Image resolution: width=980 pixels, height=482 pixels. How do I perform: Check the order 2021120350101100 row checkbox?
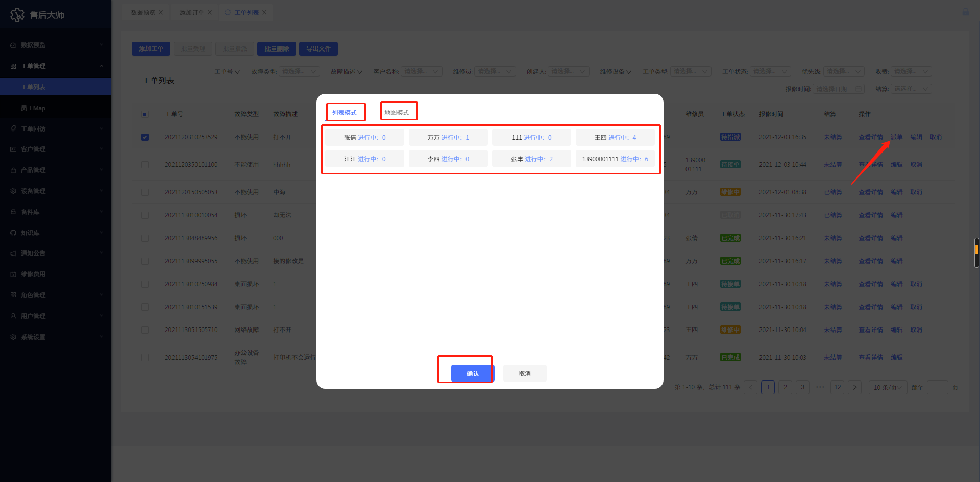pos(145,165)
